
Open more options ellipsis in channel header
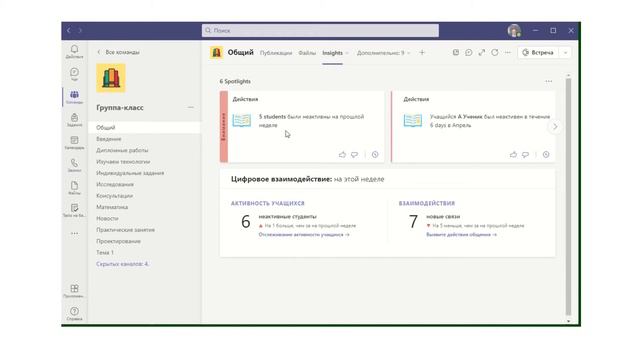508,52
